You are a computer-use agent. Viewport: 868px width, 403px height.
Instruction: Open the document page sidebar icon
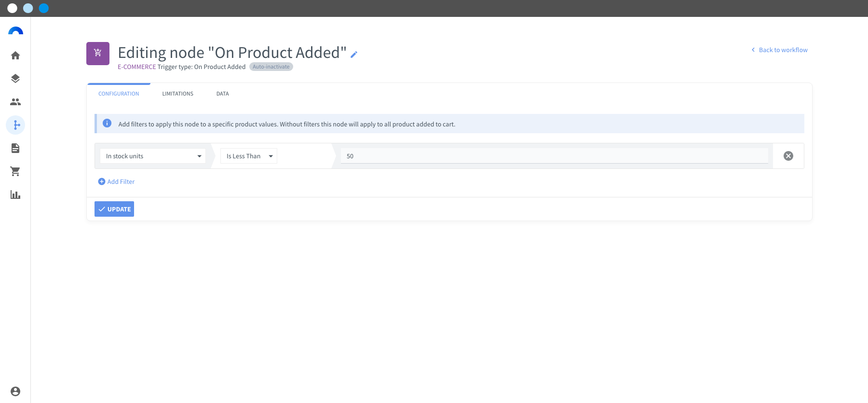click(15, 148)
